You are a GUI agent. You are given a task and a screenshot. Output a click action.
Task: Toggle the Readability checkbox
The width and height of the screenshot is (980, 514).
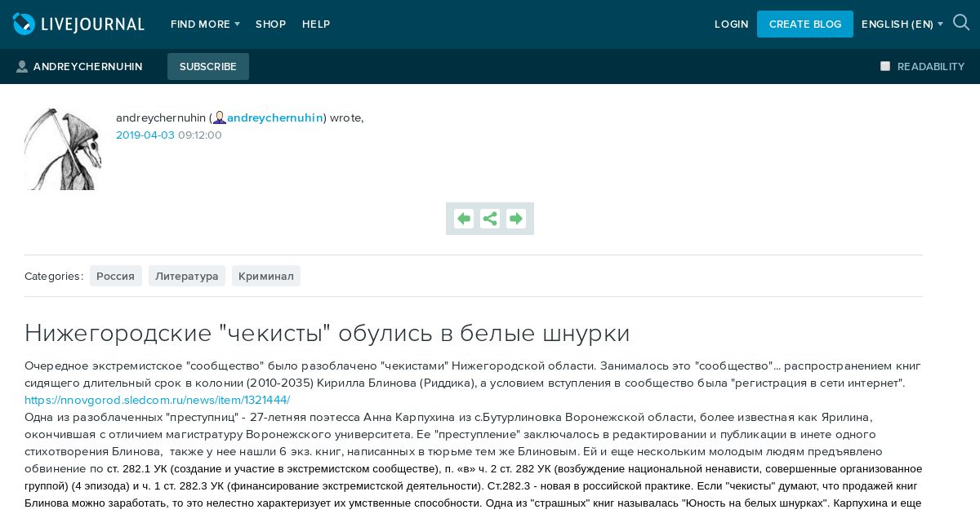(885, 66)
